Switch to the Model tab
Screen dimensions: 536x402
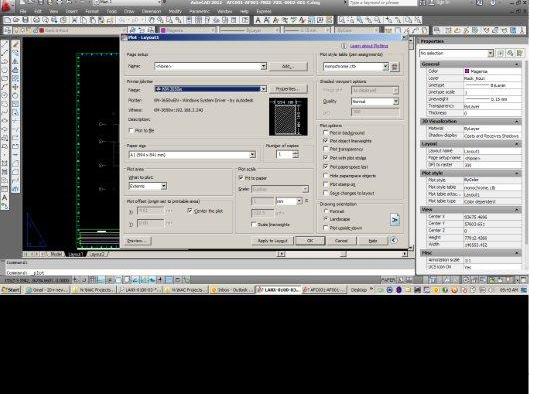56,254
